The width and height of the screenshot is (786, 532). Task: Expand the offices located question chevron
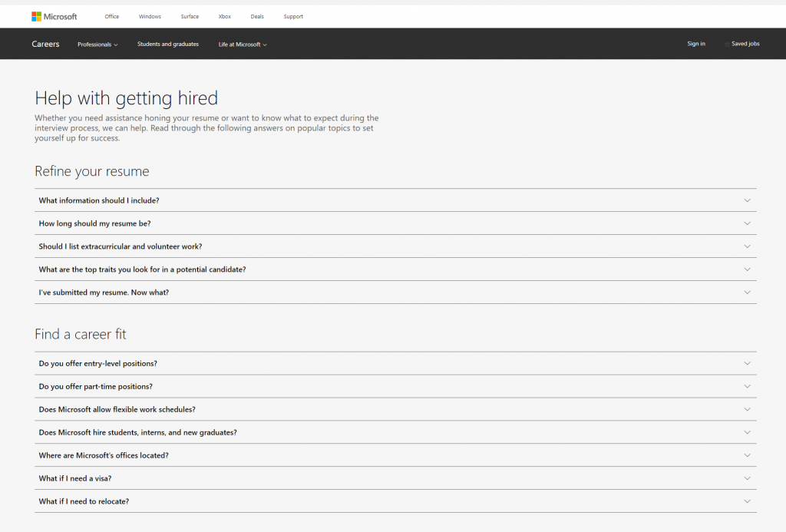(747, 455)
